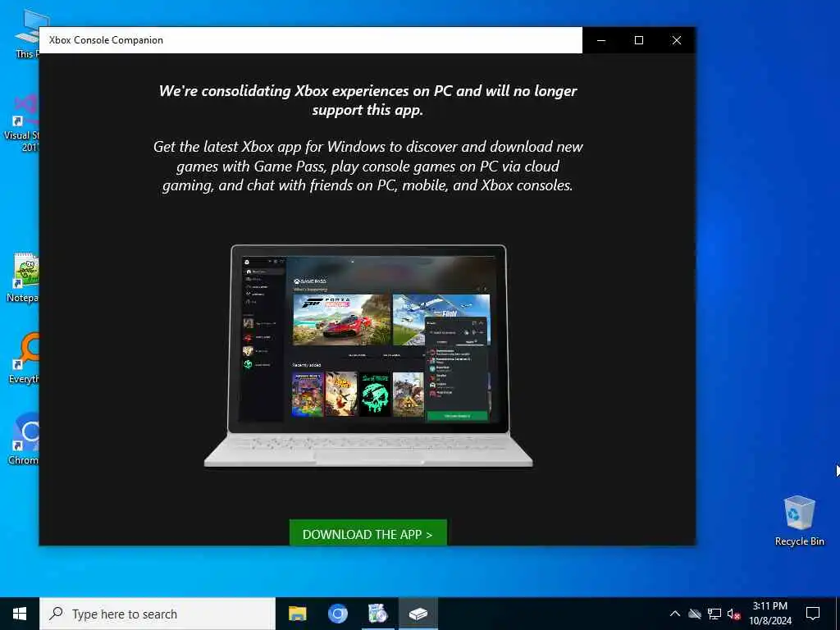Open the Chromium browser taskbar icon
The image size is (840, 630).
337,614
